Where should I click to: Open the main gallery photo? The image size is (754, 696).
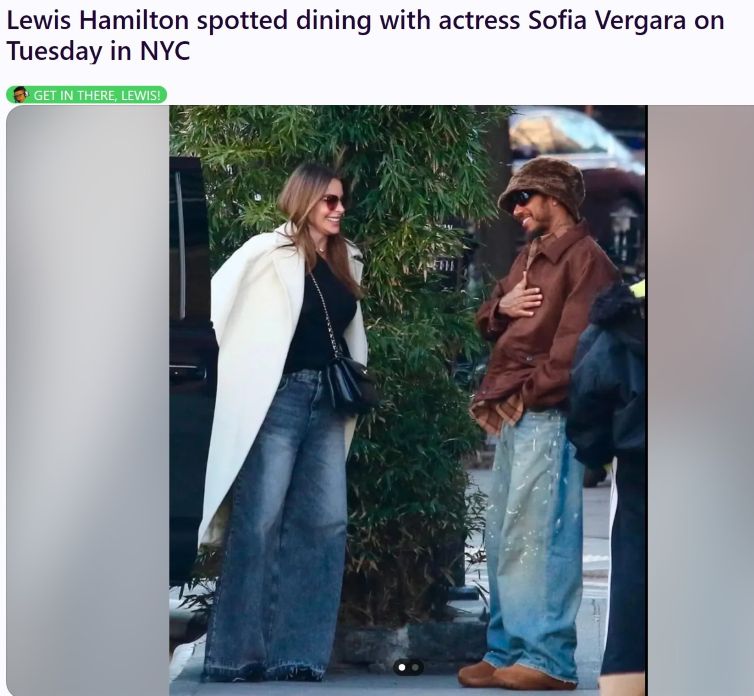pyautogui.click(x=408, y=400)
